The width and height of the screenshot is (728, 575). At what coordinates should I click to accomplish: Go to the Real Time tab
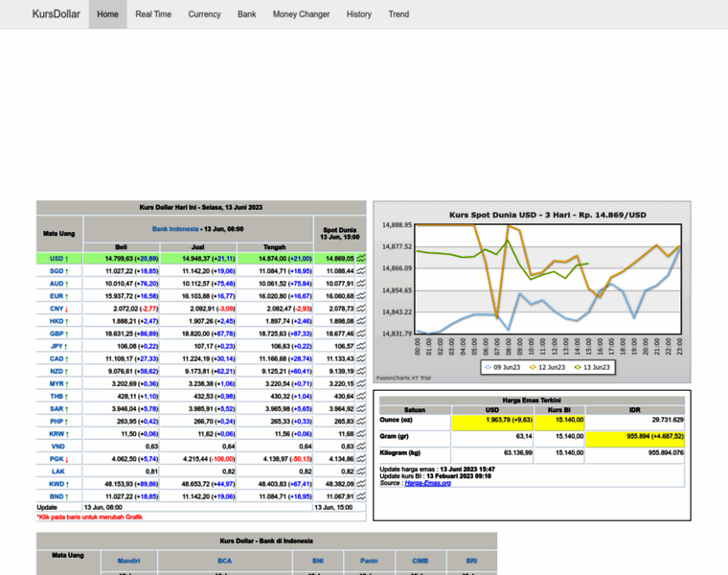(x=153, y=14)
